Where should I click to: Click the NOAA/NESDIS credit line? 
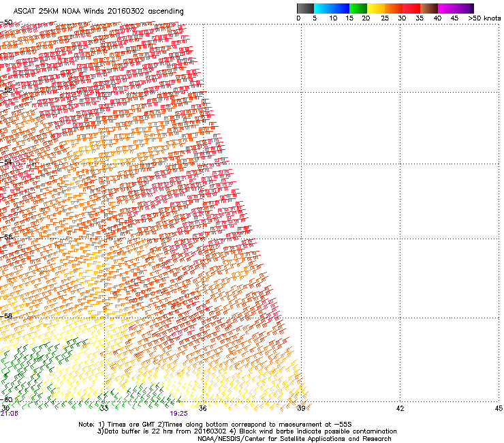click(x=294, y=439)
